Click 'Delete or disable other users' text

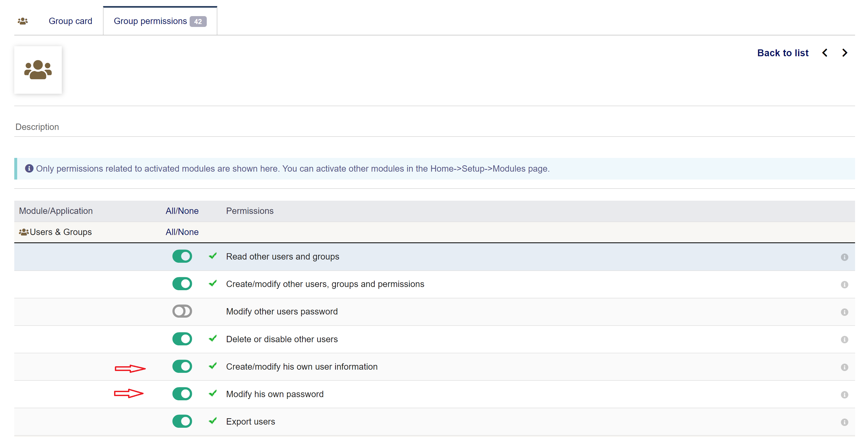click(x=282, y=339)
